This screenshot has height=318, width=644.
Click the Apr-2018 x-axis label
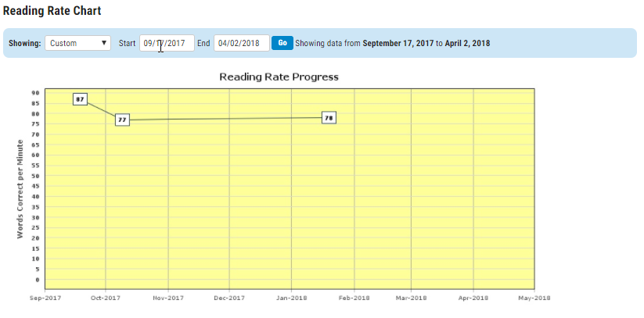(473, 298)
